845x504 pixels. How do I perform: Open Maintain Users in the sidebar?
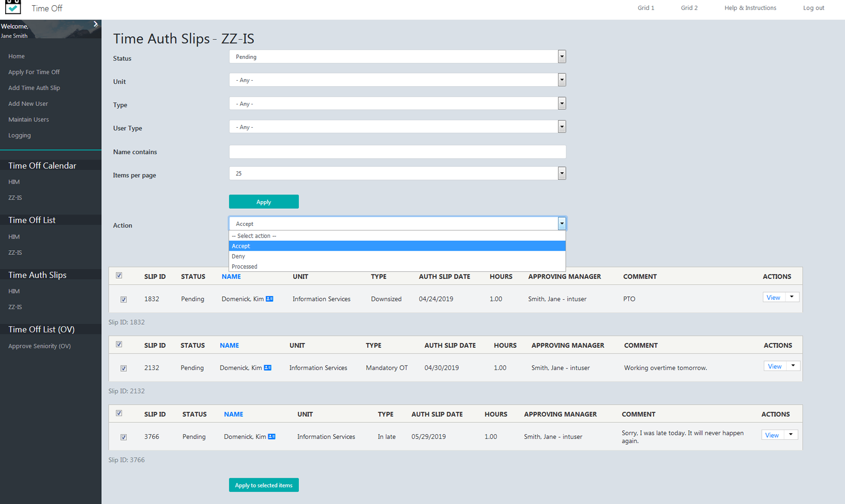coord(28,119)
